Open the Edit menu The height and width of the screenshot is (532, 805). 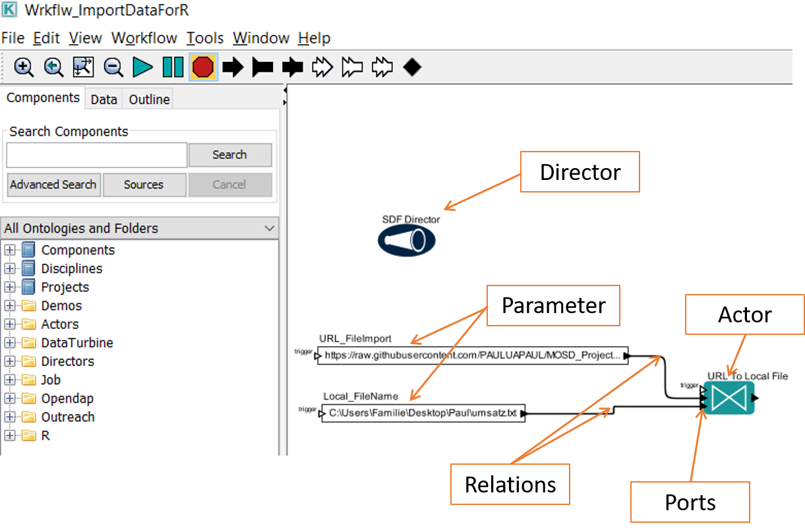tap(46, 38)
